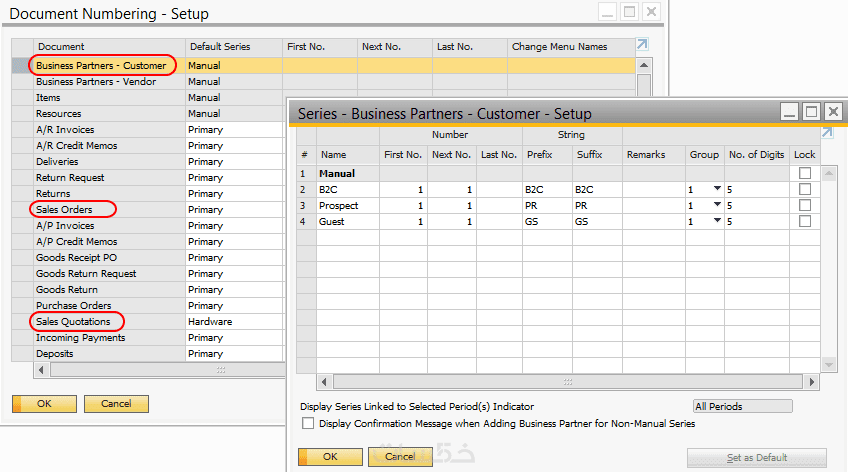Click expand-table icon in Series Setup window
Image resolution: width=848 pixels, height=472 pixels.
[827, 132]
